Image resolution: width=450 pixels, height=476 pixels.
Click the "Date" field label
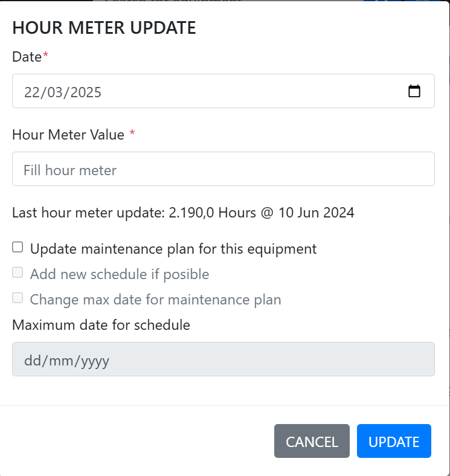(x=27, y=57)
